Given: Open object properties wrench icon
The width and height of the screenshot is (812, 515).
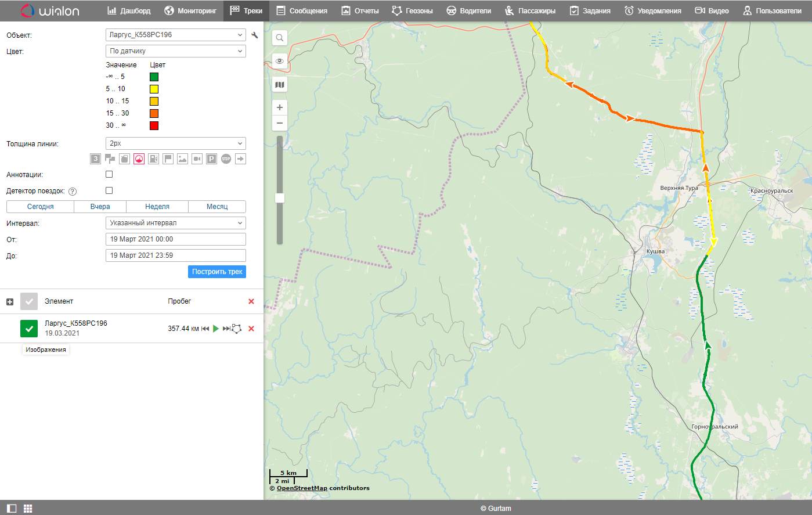Looking at the screenshot, I should 254,35.
